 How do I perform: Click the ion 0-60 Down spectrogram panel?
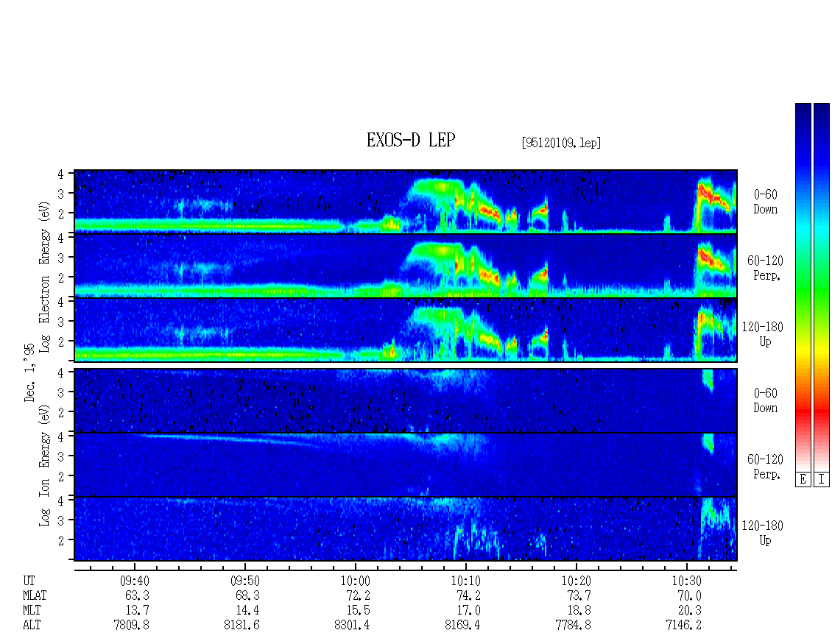(406, 400)
